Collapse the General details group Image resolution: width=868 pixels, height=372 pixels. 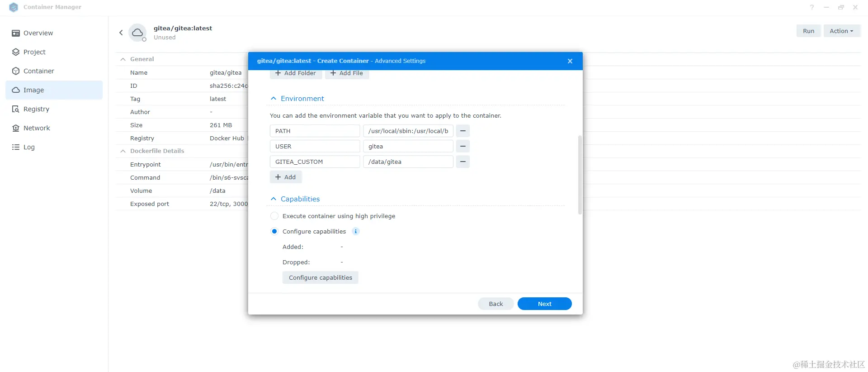click(123, 59)
